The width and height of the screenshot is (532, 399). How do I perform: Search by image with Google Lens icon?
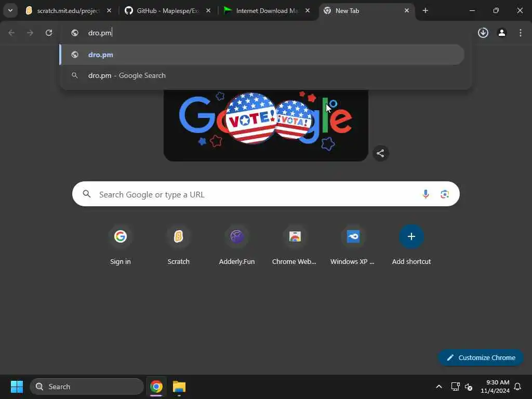point(445,194)
